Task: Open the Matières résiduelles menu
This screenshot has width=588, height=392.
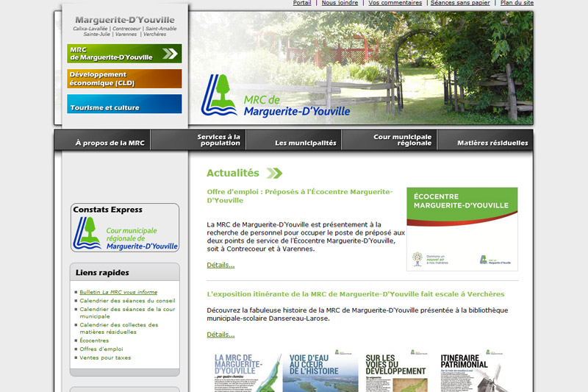Action: click(x=485, y=140)
